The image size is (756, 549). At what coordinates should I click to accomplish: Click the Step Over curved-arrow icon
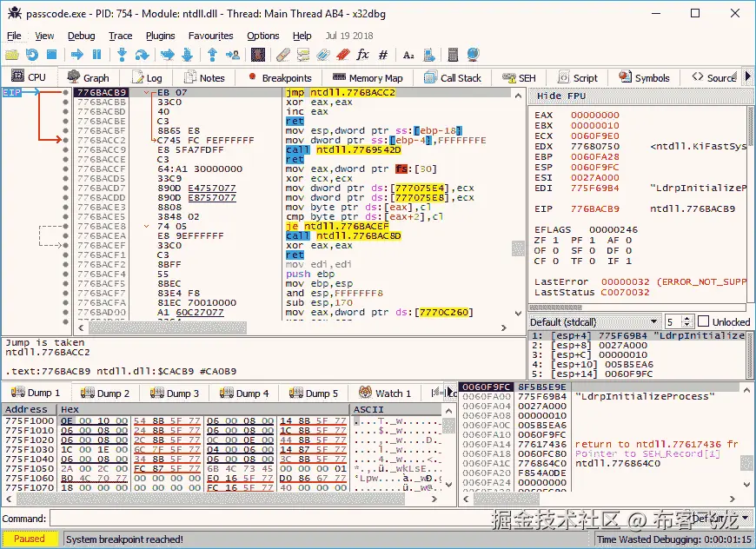[142, 55]
